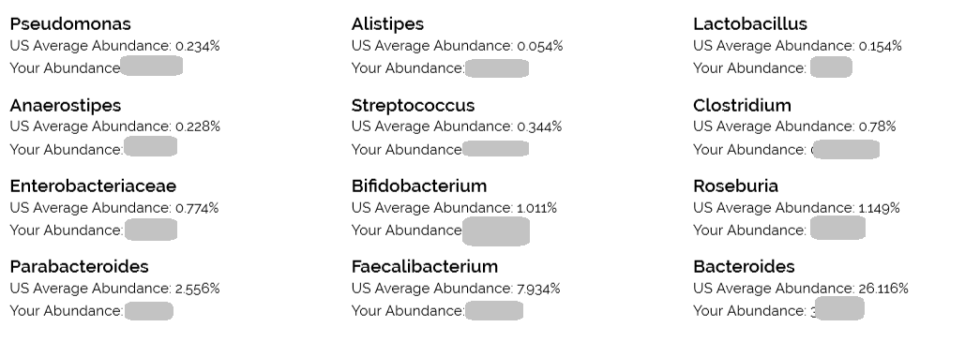The image size is (980, 342).
Task: Click the redacted Bacteroides abundance value
Action: click(839, 309)
